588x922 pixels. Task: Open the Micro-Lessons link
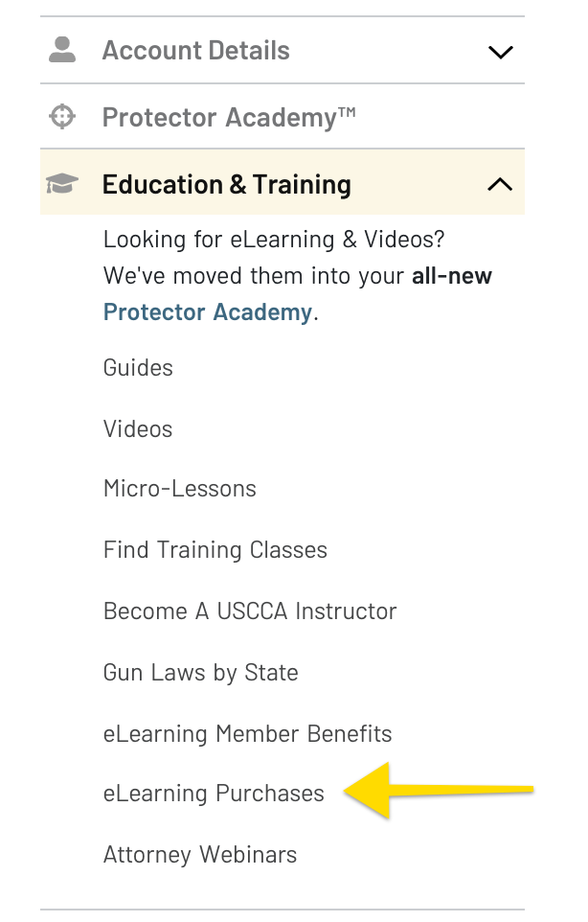180,489
